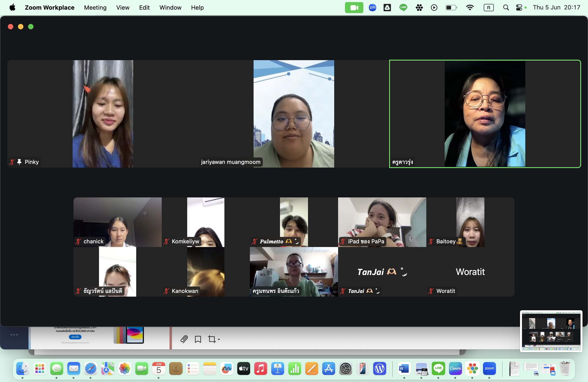The width and height of the screenshot is (588, 382).
Task: Open the Zoom Workplace app menu
Action: click(49, 7)
